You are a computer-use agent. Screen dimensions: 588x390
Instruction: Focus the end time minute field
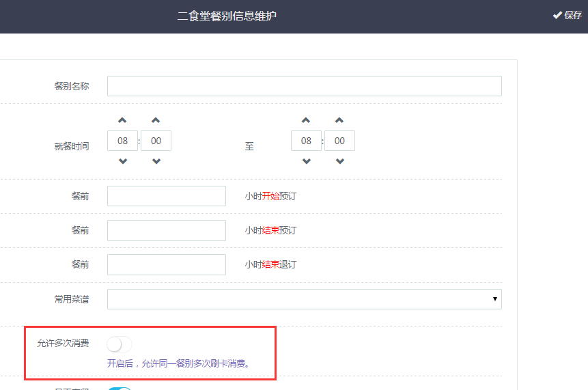click(339, 141)
